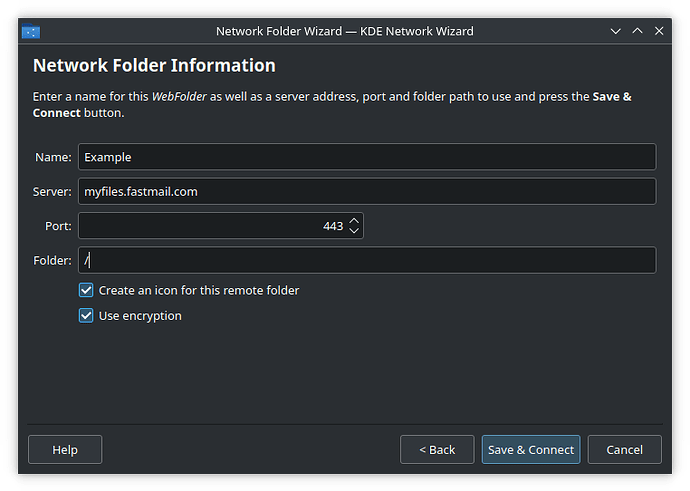Image resolution: width=690 pixels, height=491 pixels.
Task: Click the 'Folder:' field label
Action: click(x=52, y=261)
